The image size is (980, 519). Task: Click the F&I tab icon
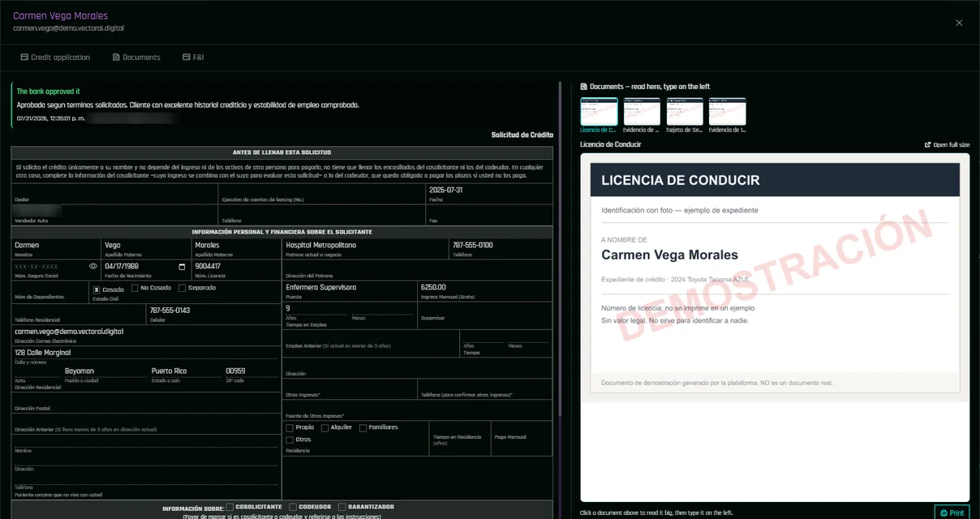click(187, 58)
